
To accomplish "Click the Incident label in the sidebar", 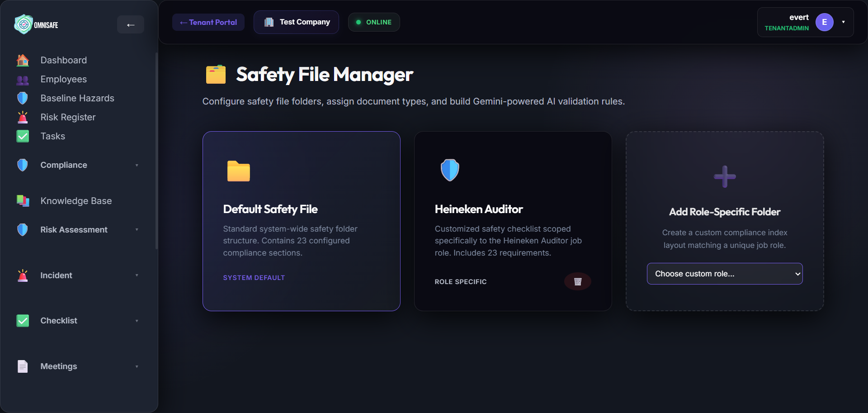I will (57, 275).
